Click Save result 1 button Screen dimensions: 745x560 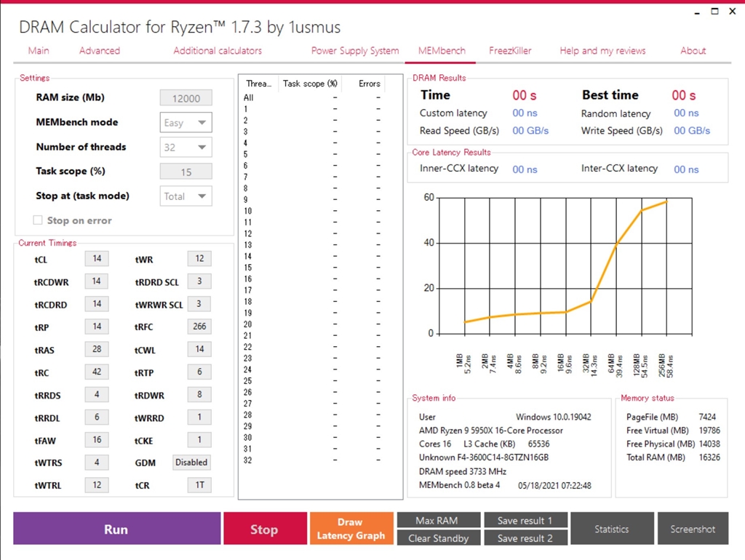[525, 520]
